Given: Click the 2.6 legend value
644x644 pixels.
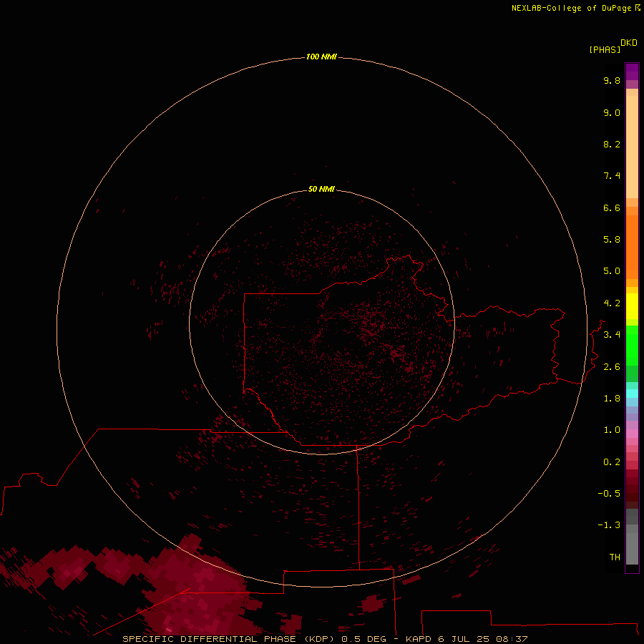Looking at the screenshot, I should pos(612,367).
